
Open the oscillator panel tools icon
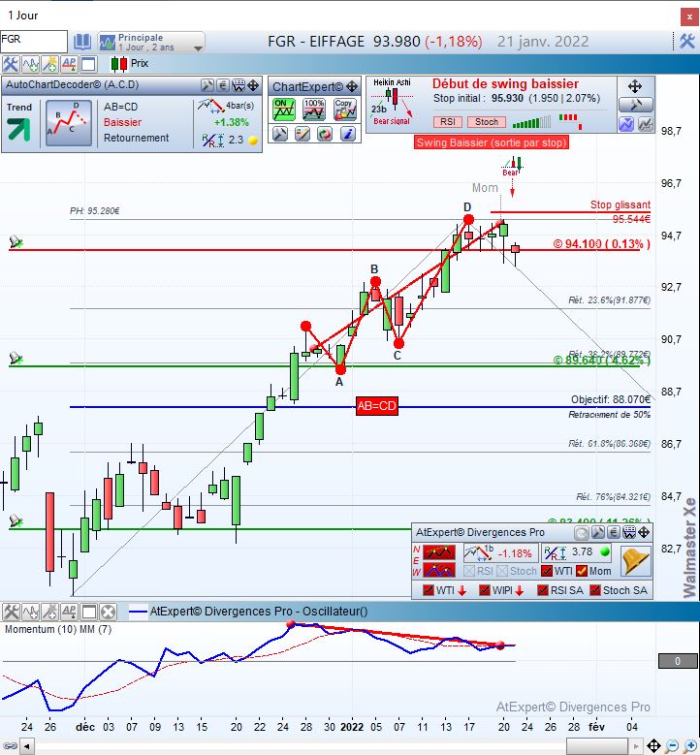(x=11, y=612)
